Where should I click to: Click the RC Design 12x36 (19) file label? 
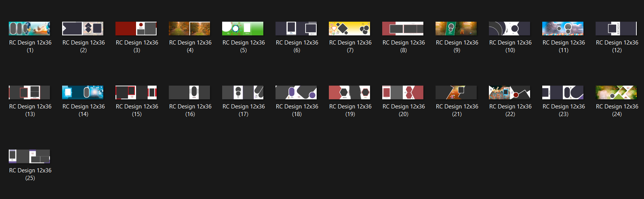point(350,110)
